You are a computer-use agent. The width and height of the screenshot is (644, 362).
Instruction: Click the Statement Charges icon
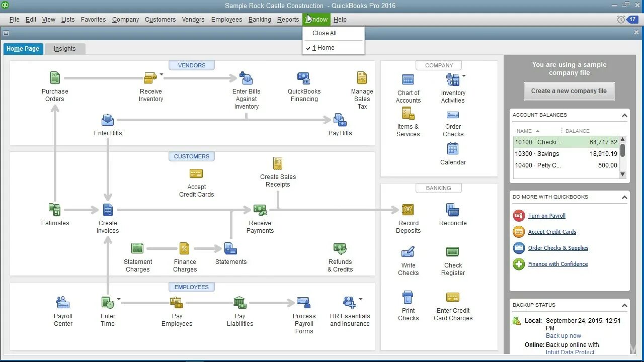point(137,248)
